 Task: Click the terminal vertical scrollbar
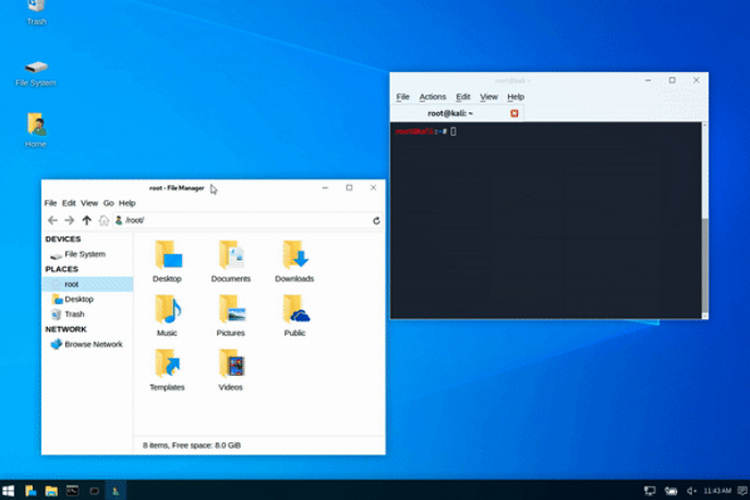coord(704,260)
